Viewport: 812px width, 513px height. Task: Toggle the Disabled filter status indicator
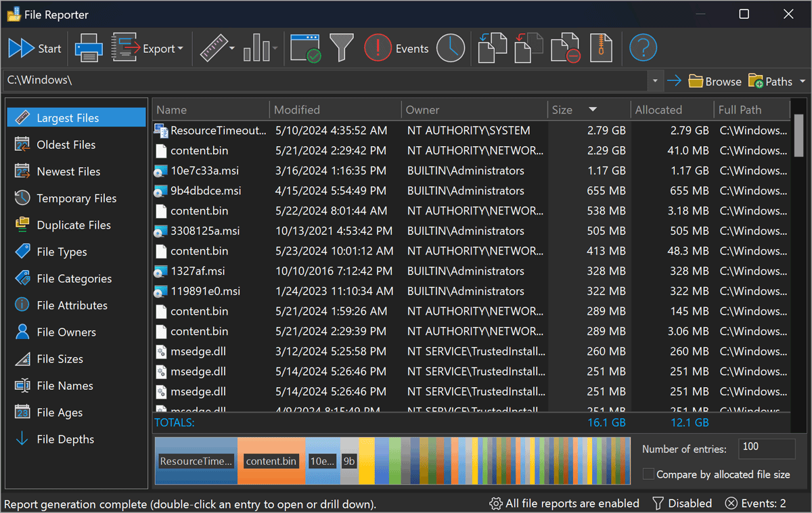(682, 504)
